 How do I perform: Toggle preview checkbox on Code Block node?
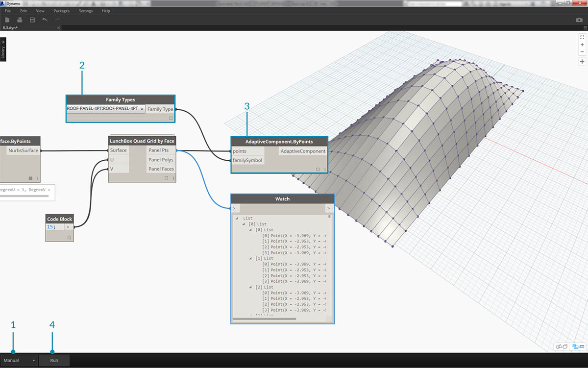[69, 237]
